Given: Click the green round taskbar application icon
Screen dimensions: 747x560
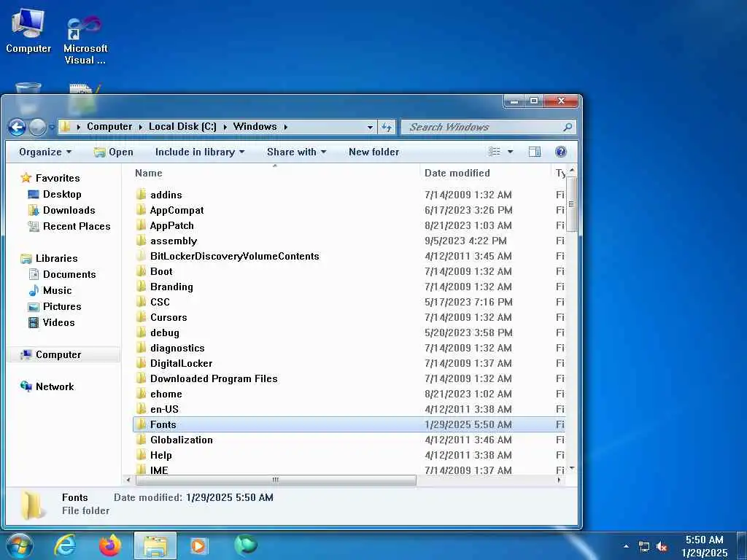Looking at the screenshot, I should click(246, 545).
